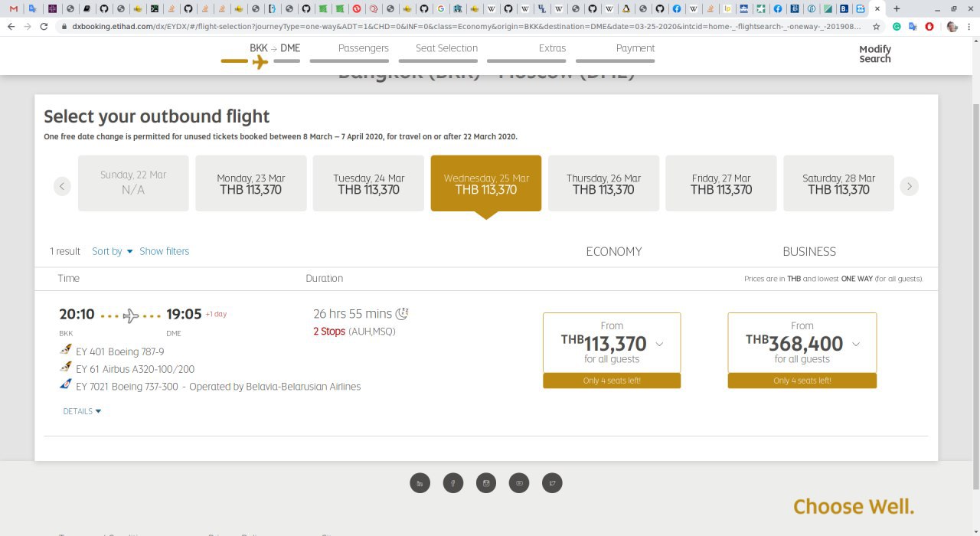The image size is (980, 536).
Task: Go to Passengers step
Action: pos(364,48)
